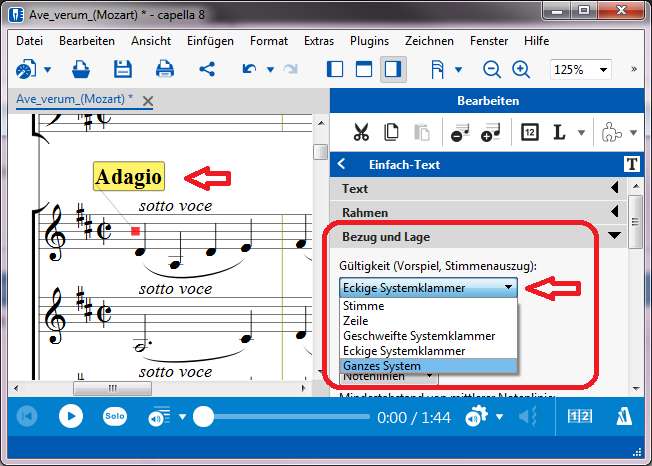Screen dimensions: 652x466
Task: Click the paste clipboard icon
Action: coord(422,133)
